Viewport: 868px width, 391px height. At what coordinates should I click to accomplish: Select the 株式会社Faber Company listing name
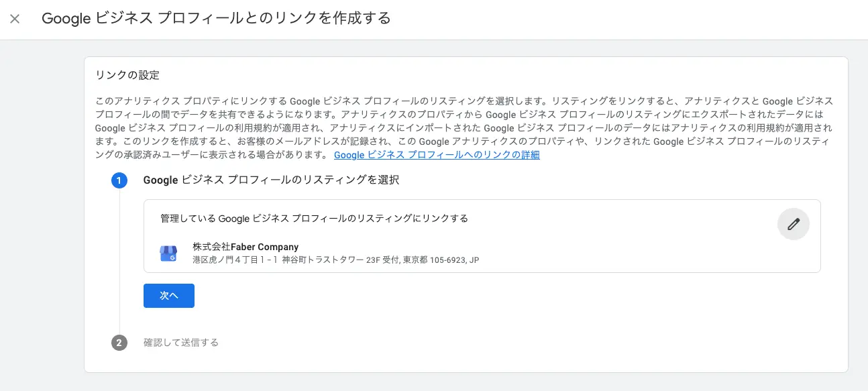pyautogui.click(x=246, y=247)
